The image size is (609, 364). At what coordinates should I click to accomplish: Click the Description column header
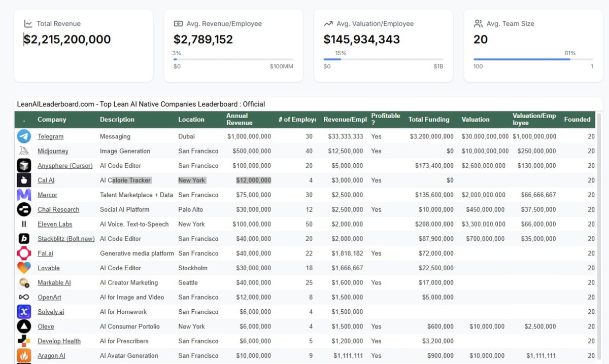[x=117, y=120]
